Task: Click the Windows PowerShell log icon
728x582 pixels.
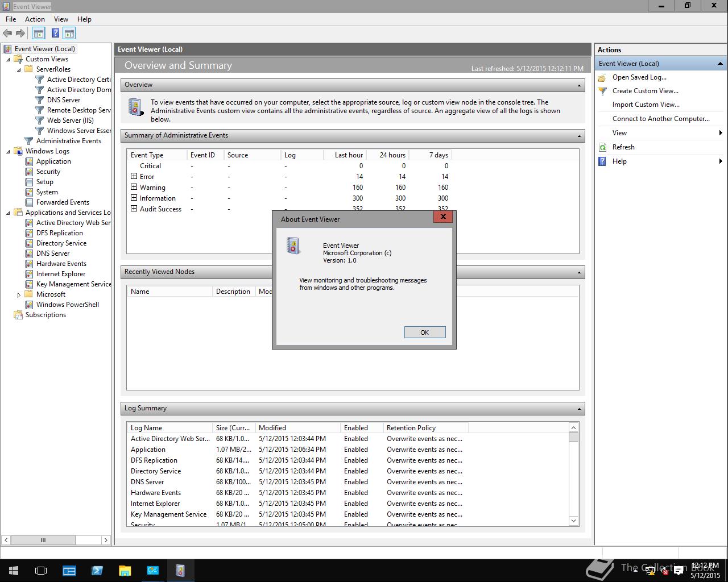Action: 29,305
